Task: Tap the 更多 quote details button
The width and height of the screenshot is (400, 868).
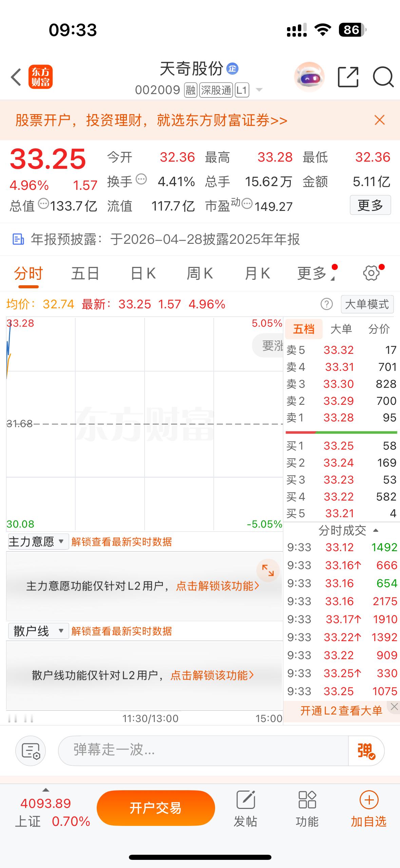Action: [x=370, y=205]
